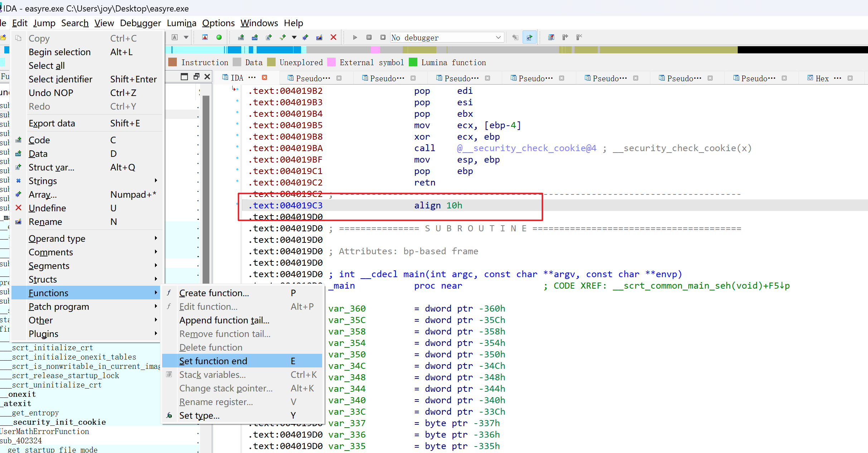Choose Set type... menu item
This screenshot has width=868, height=453.
click(x=242, y=415)
